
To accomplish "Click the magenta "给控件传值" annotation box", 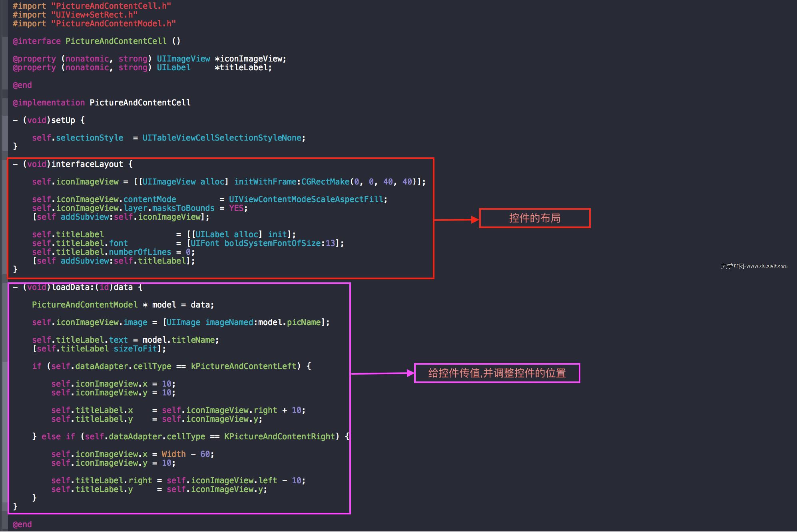I will pyautogui.click(x=497, y=373).
